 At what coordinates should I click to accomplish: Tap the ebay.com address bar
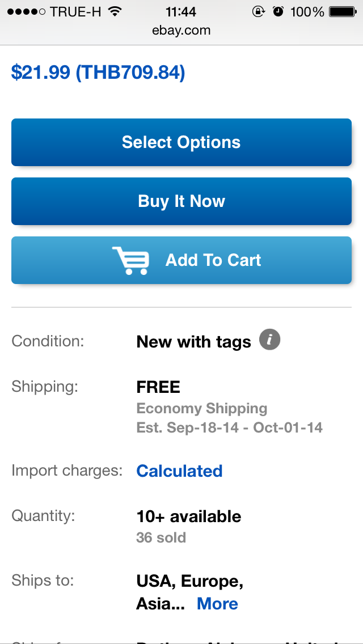point(181,31)
